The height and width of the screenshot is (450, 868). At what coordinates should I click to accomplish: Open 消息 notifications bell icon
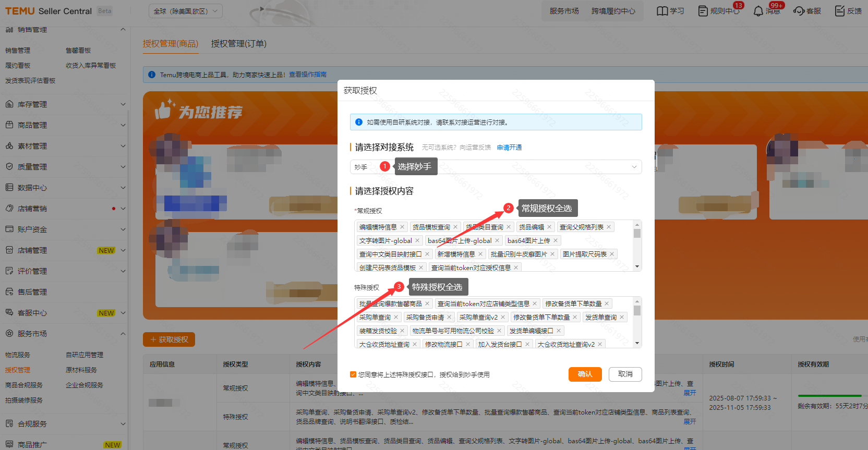click(758, 11)
